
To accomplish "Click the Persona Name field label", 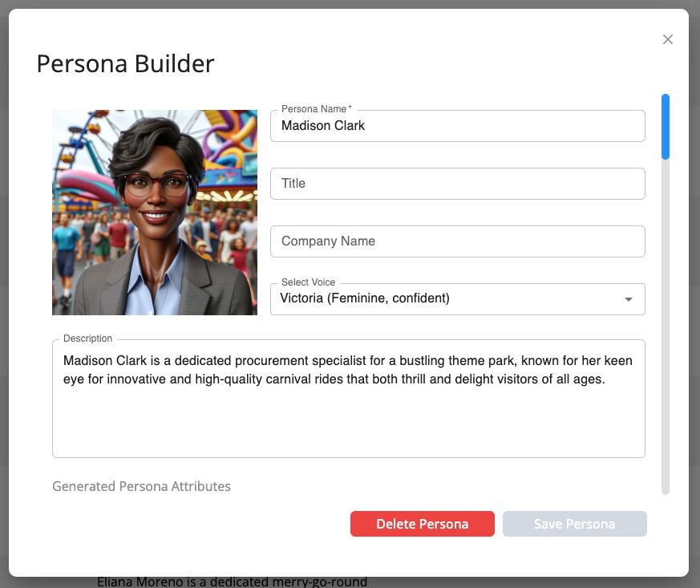I will click(x=315, y=109).
